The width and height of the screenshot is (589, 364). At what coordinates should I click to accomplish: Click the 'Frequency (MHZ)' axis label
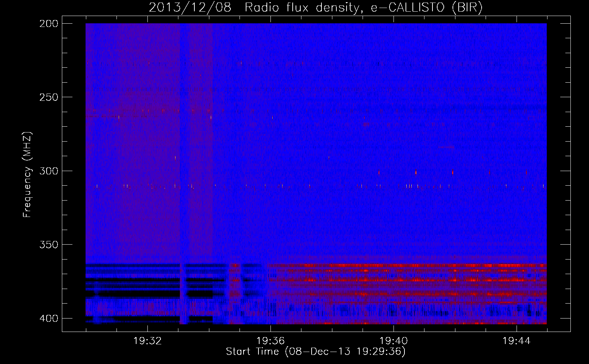(27, 175)
